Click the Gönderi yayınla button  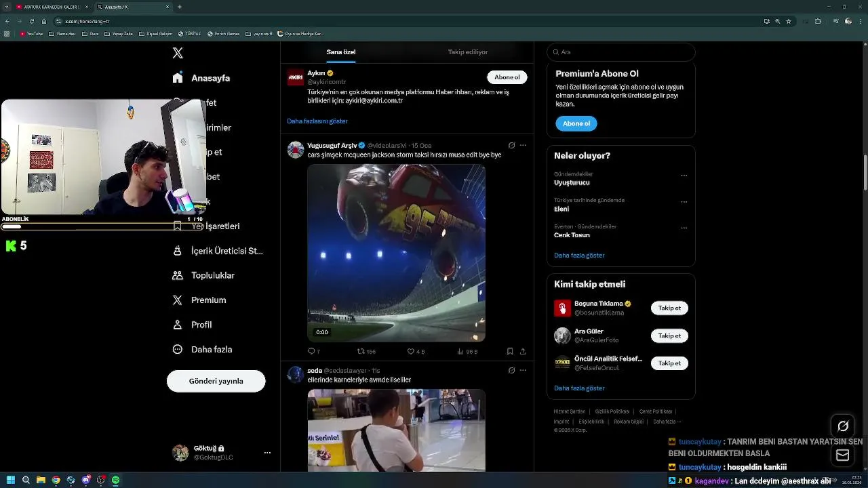tap(216, 381)
